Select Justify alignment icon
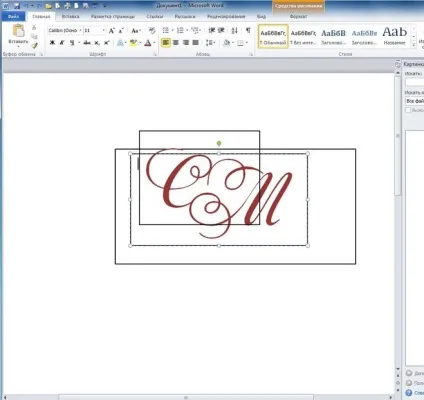Screen dimensions: 424x400 tap(196, 43)
